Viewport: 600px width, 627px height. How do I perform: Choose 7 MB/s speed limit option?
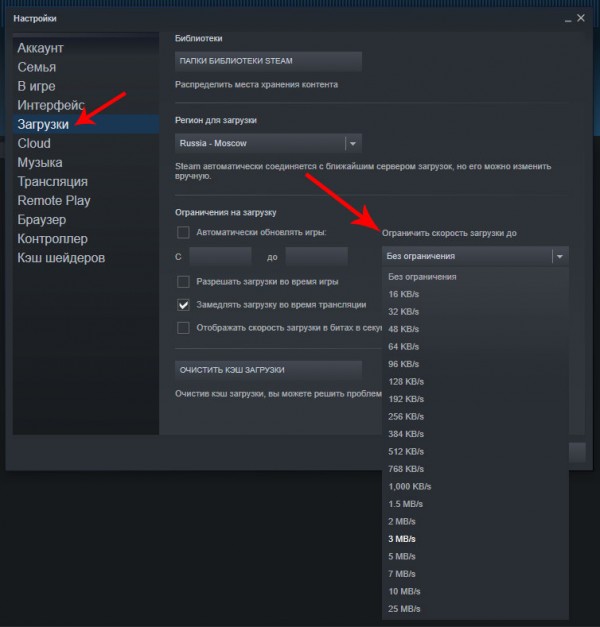pyautogui.click(x=475, y=574)
